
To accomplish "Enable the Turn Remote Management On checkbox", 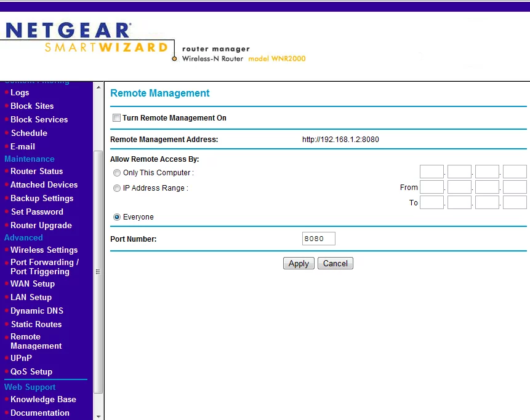I will click(116, 118).
